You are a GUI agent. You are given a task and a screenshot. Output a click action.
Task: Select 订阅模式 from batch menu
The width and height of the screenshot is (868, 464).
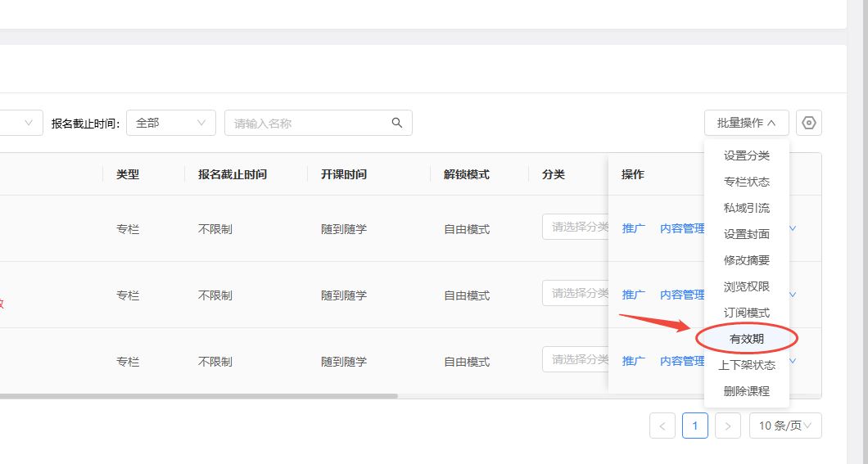click(x=746, y=313)
